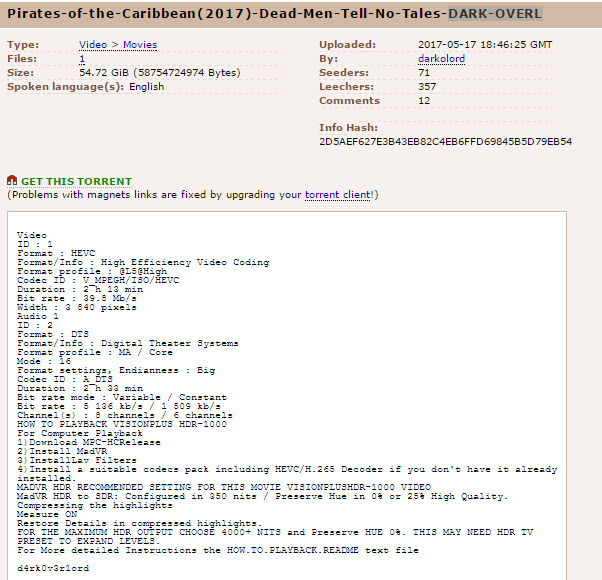Click the d4rk0v3r1ord signature text
602x580 pixels.
[x=53, y=568]
